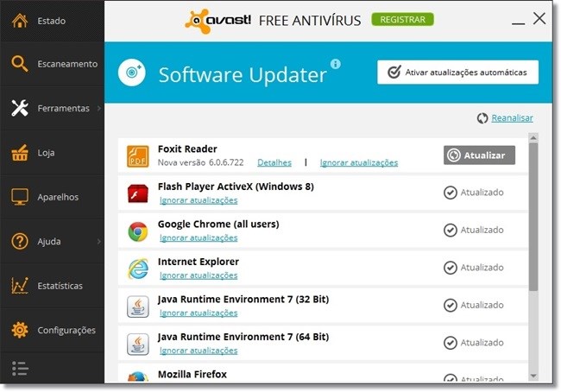Click the Java Runtime 32 Bit icon
This screenshot has height=392, width=561.
(x=137, y=306)
